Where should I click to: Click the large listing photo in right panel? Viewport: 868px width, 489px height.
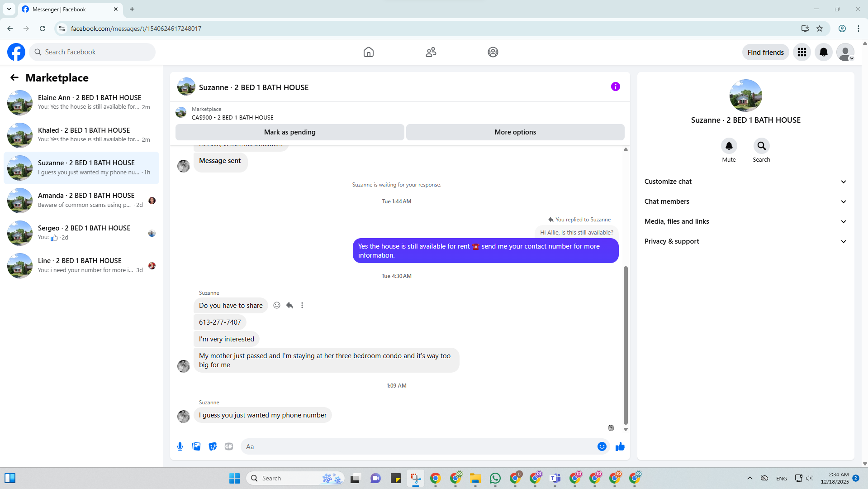tap(745, 96)
